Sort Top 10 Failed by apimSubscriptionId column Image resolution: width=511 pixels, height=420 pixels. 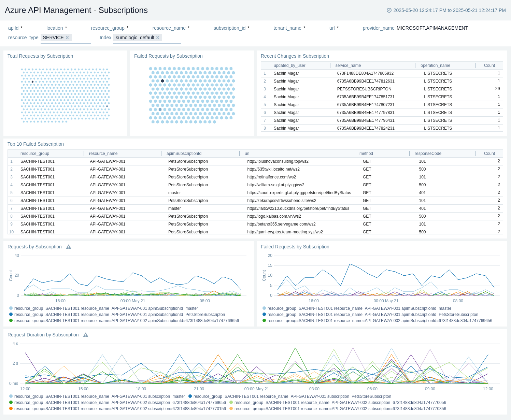pyautogui.click(x=184, y=154)
